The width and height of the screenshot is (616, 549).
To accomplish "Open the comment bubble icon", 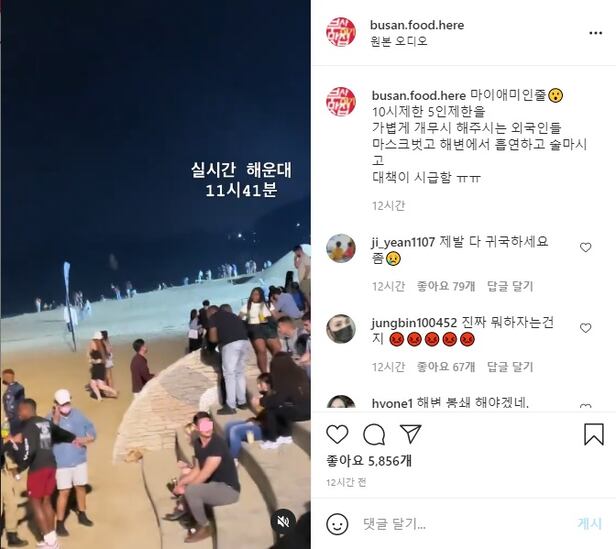I will pos(374,434).
